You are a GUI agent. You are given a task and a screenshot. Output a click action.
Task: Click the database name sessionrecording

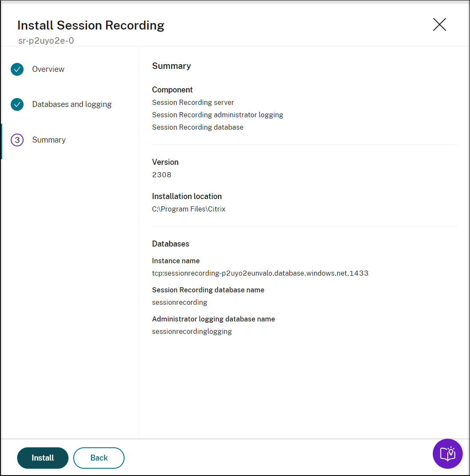tap(179, 302)
